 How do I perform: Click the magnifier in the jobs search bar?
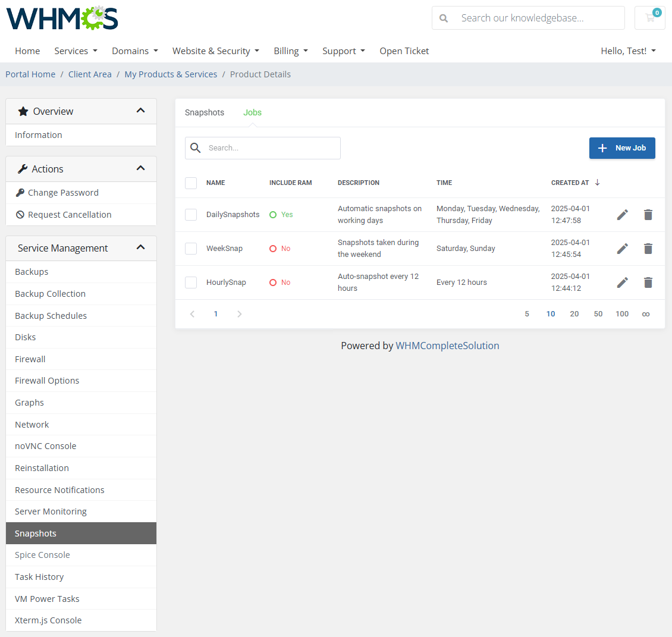196,148
